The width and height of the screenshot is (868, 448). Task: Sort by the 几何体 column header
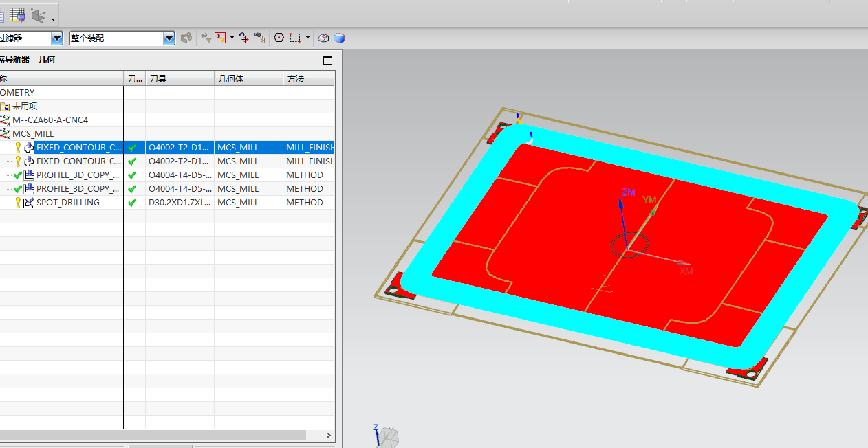pos(248,78)
